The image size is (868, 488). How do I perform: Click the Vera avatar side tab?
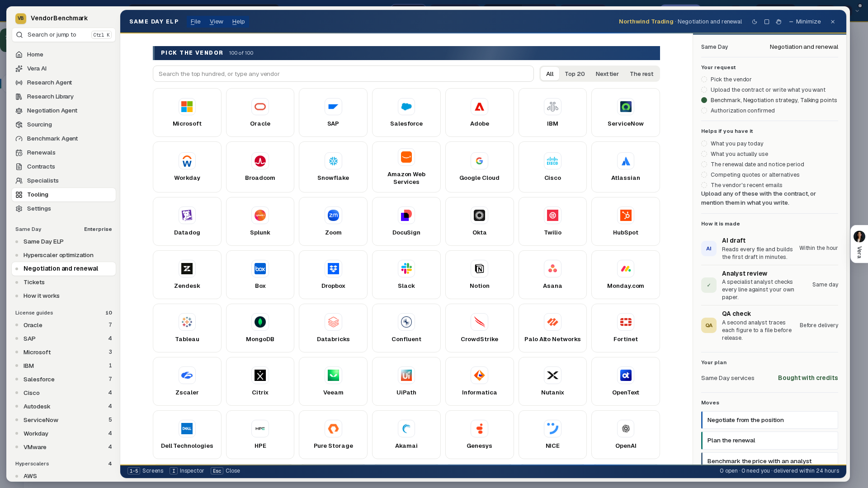859,244
